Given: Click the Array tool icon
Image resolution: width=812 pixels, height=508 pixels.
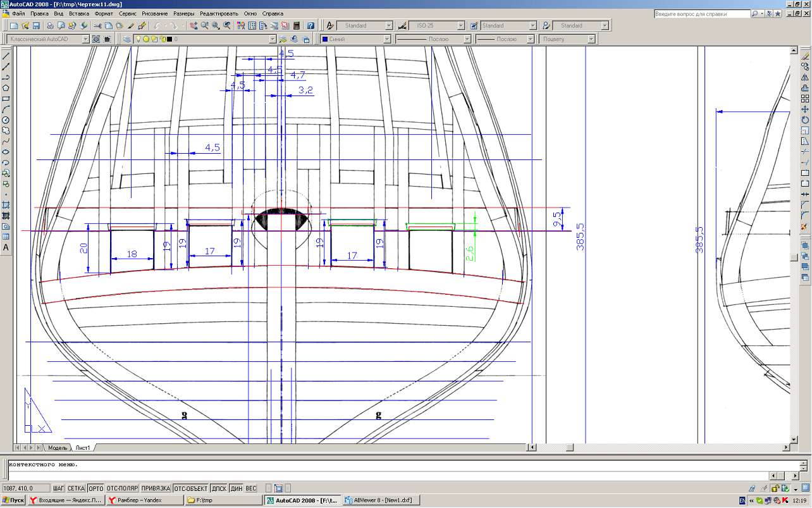Looking at the screenshot, I should coord(805,99).
